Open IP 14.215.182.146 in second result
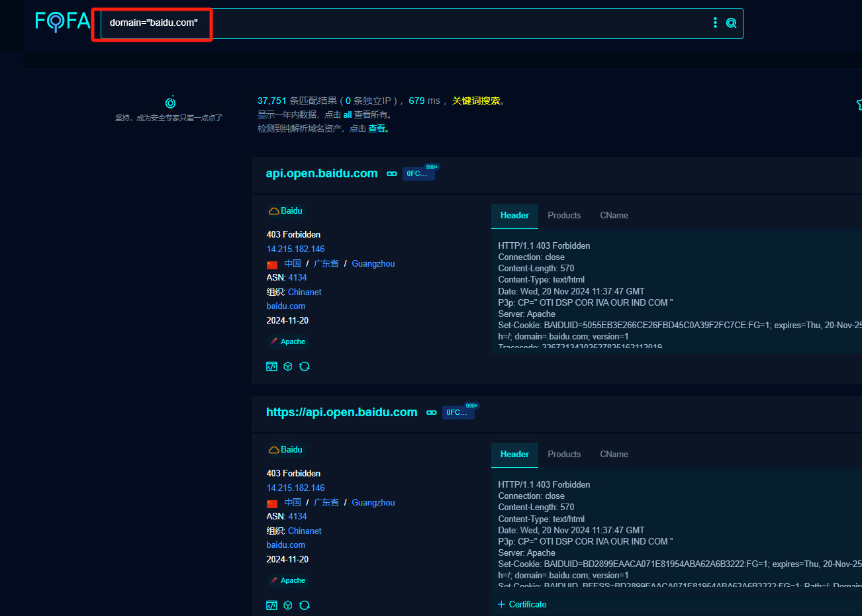862x616 pixels. [x=295, y=488]
